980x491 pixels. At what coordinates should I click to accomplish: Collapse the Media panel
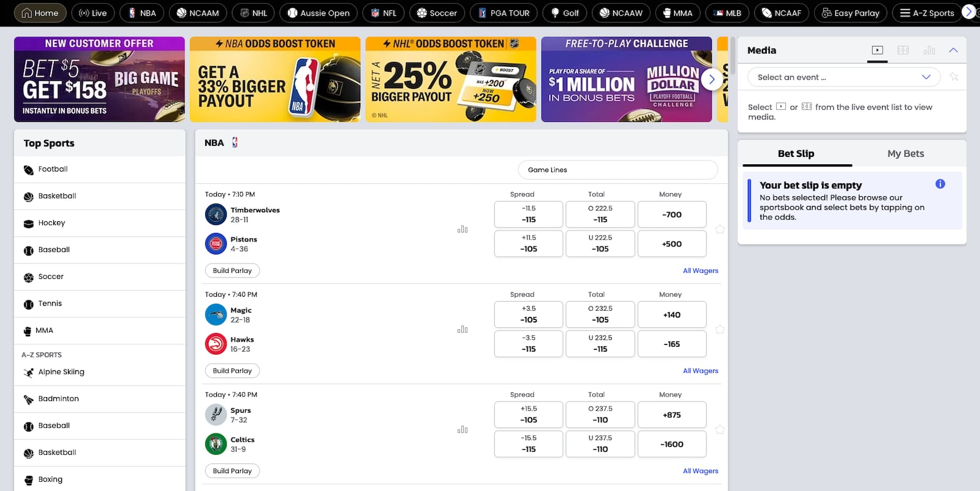953,50
